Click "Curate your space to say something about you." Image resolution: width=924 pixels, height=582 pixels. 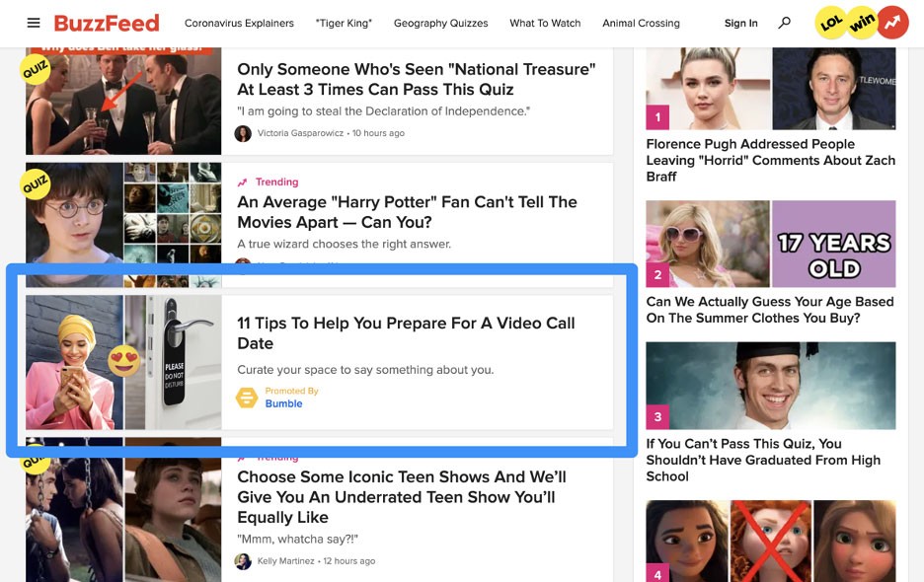click(365, 370)
